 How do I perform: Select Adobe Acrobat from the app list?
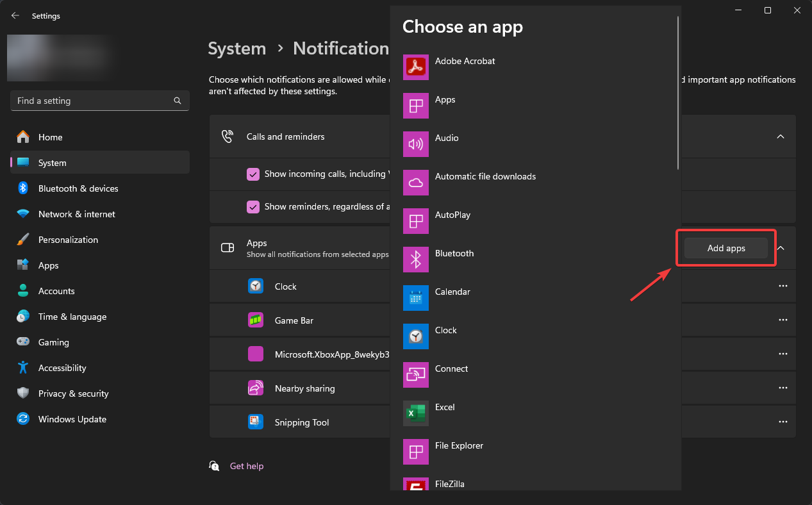(464, 61)
